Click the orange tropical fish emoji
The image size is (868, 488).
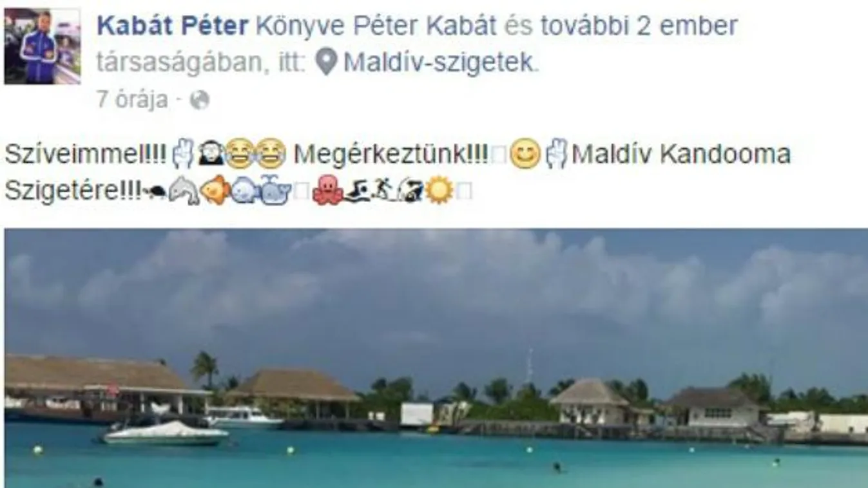[215, 191]
